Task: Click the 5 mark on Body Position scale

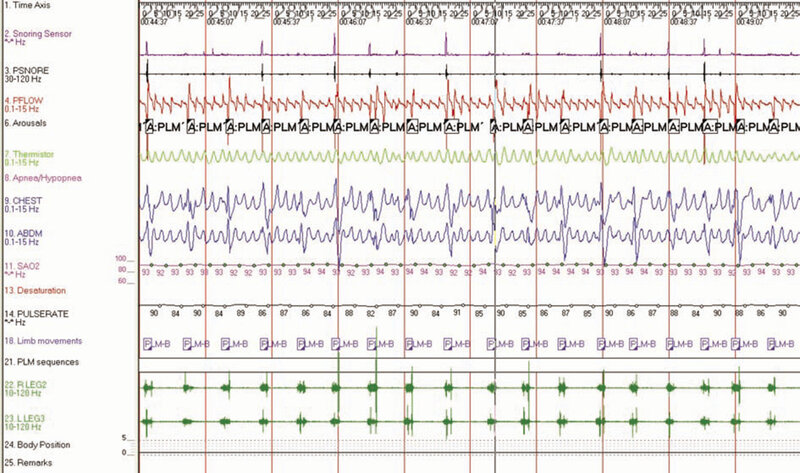Action: click(124, 438)
